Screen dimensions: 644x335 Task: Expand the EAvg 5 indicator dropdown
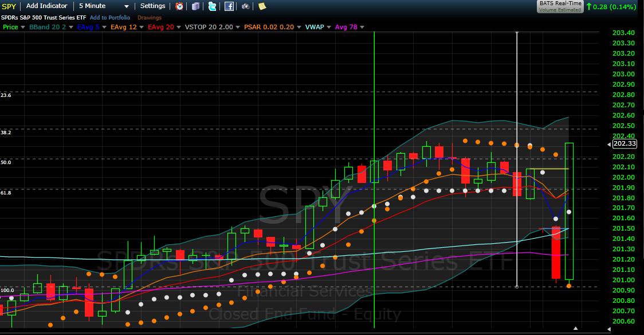click(x=104, y=27)
